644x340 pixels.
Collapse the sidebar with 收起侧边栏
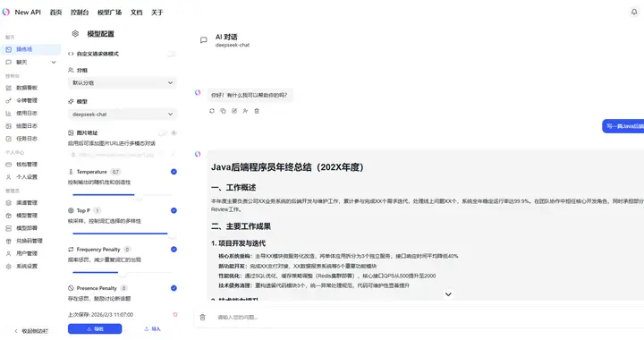point(31,331)
